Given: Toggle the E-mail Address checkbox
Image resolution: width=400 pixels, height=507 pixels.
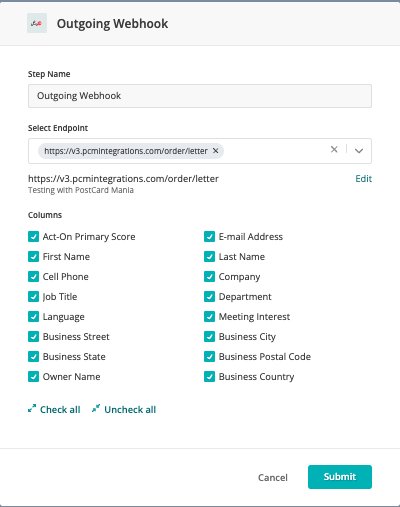Looking at the screenshot, I should (x=209, y=237).
